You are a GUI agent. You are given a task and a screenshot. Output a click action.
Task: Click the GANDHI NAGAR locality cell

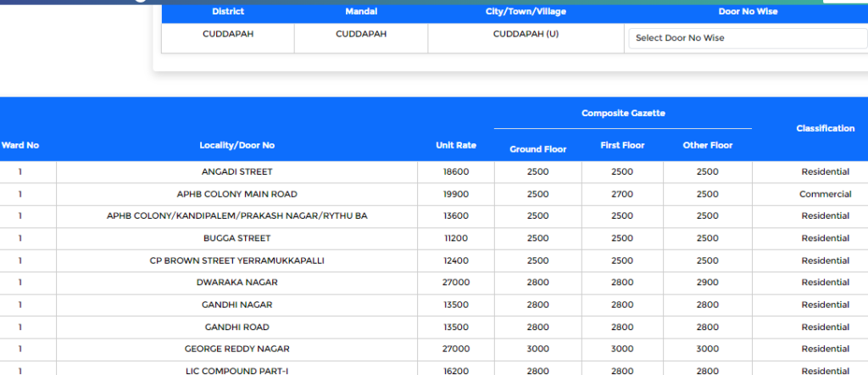coord(236,305)
